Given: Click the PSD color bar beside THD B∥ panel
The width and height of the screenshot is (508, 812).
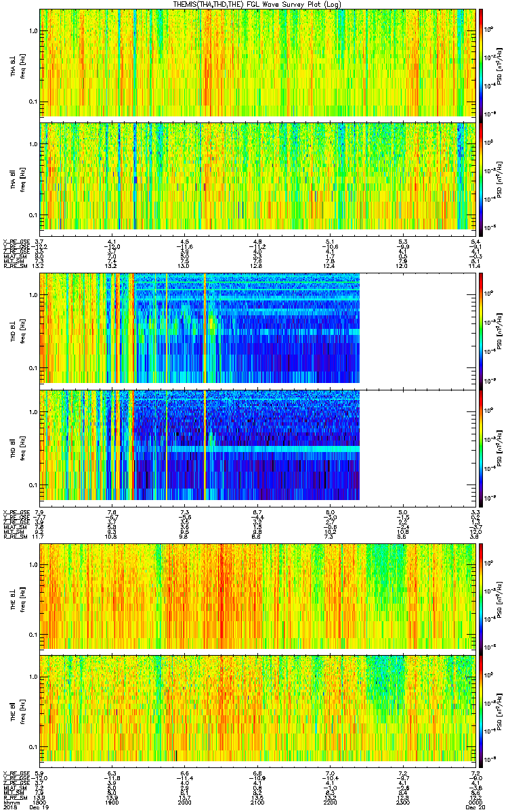Looking at the screenshot, I should pyautogui.click(x=482, y=445).
